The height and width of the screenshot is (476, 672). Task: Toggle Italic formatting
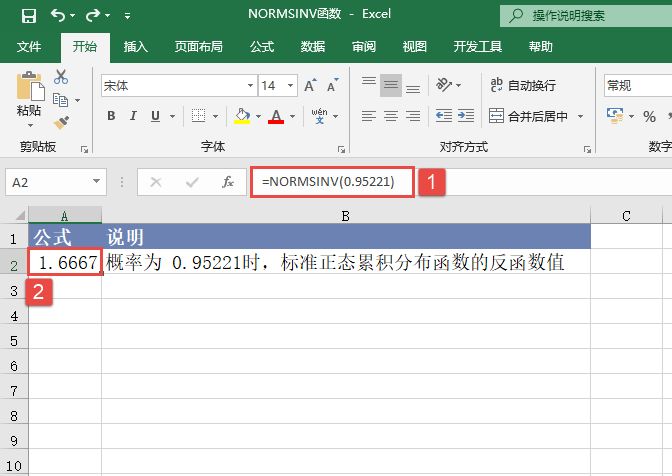coord(136,116)
